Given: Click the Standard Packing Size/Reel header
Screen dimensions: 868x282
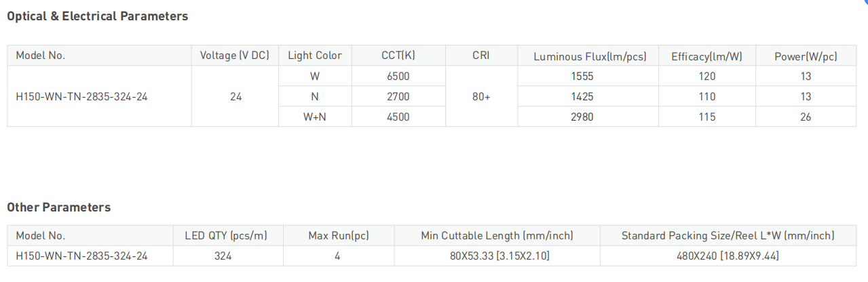Looking at the screenshot, I should pyautogui.click(x=728, y=236).
